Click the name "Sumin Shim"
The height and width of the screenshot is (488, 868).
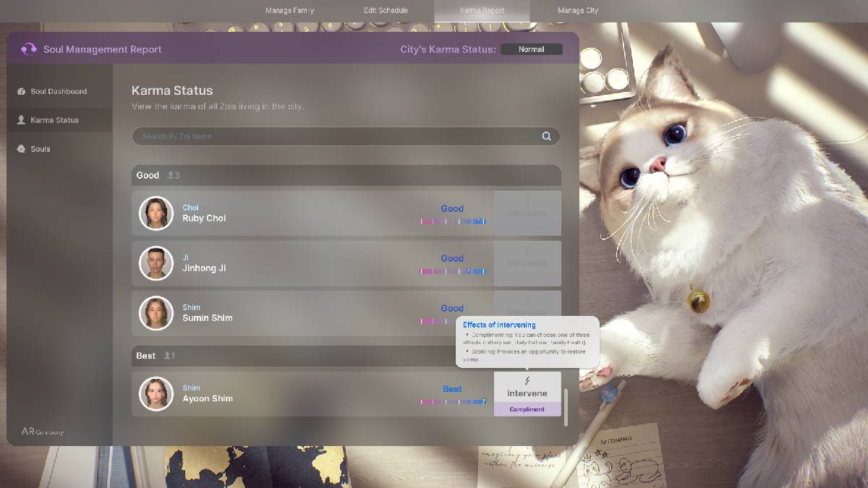pyautogui.click(x=208, y=318)
